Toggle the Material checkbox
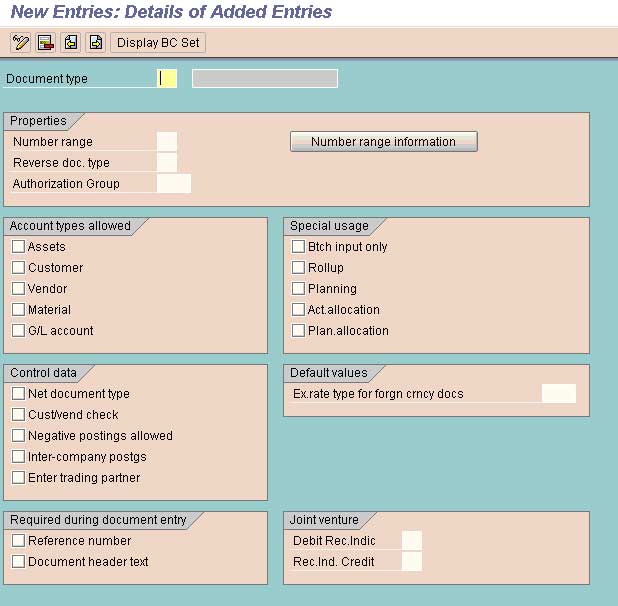Screen dimensions: 618x606 (18, 310)
